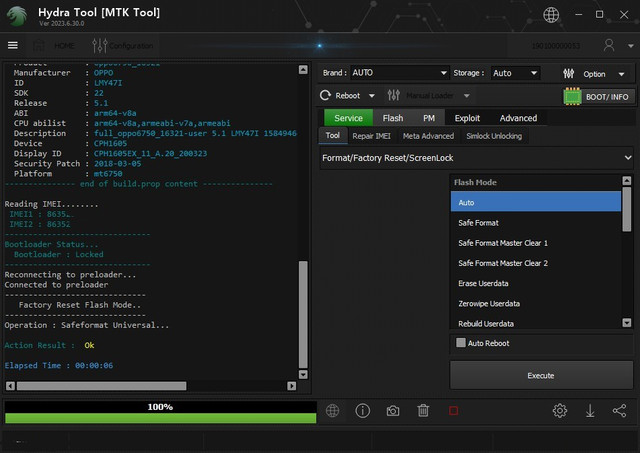Click the log scroll left arrow
This screenshot has width=640, height=453.
(10, 386)
